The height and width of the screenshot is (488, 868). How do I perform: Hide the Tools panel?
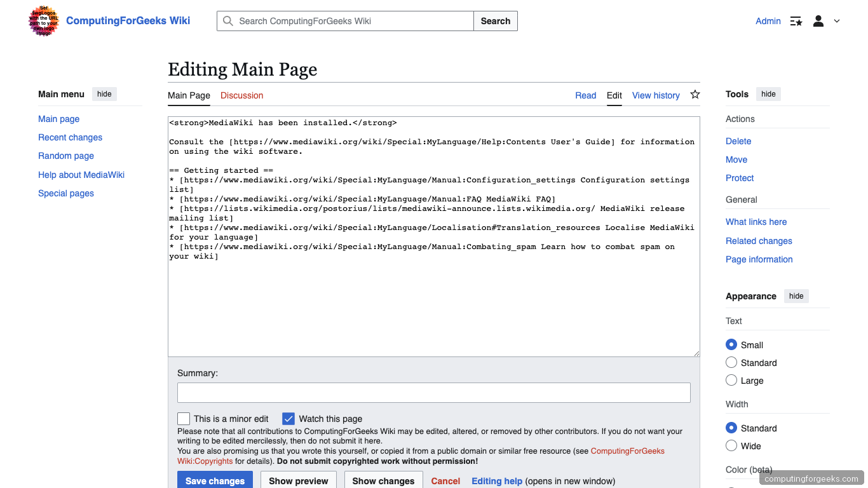click(x=768, y=94)
